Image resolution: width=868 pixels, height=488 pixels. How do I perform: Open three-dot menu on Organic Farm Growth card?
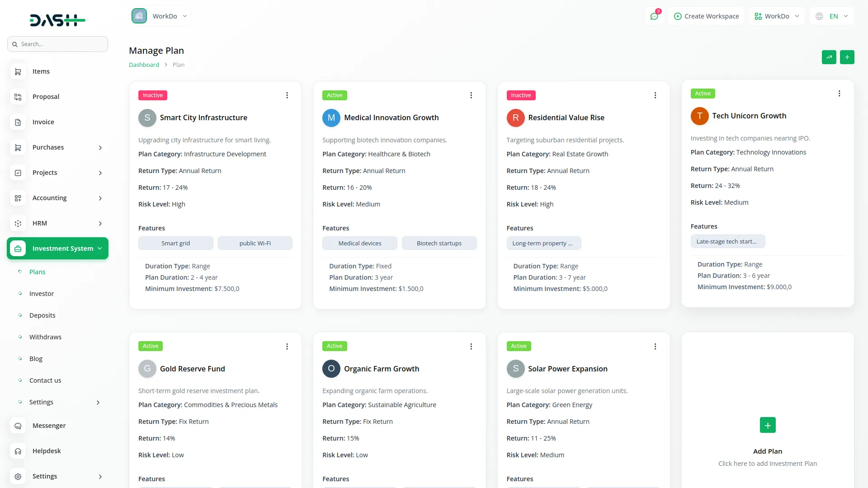coord(471,347)
